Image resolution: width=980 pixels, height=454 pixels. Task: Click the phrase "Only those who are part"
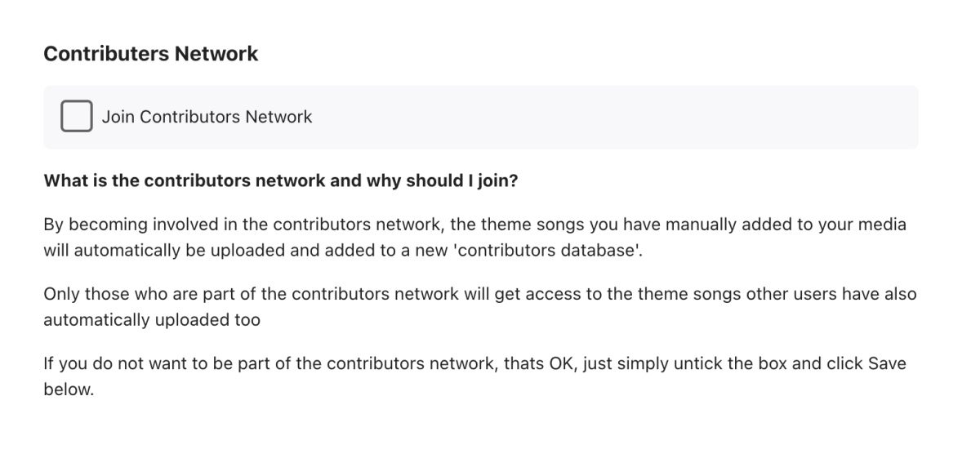131,294
